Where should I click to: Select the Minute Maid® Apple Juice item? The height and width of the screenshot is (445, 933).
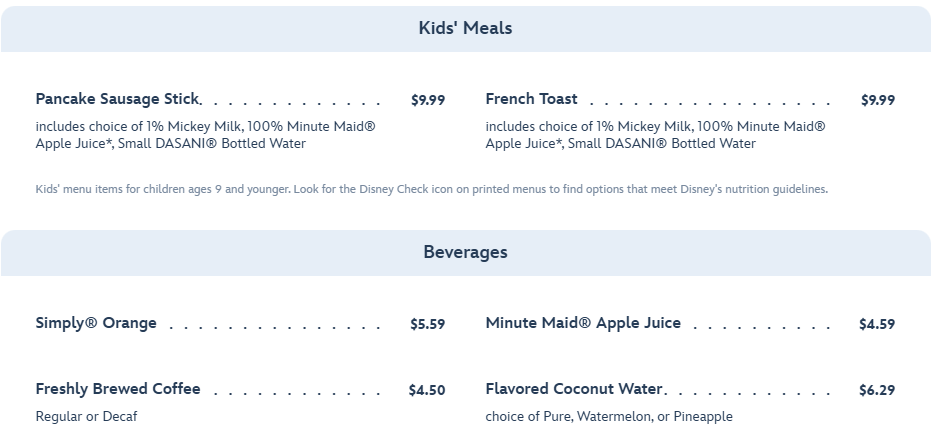[x=583, y=323]
